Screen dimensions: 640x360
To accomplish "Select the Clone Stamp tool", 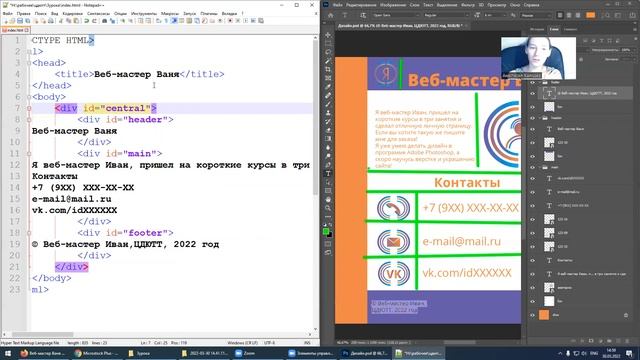I will click(x=328, y=113).
